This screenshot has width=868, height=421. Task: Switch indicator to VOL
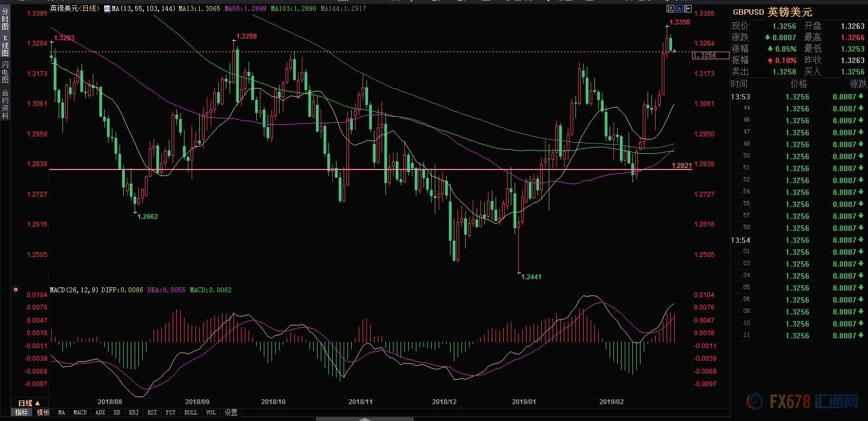point(211,412)
